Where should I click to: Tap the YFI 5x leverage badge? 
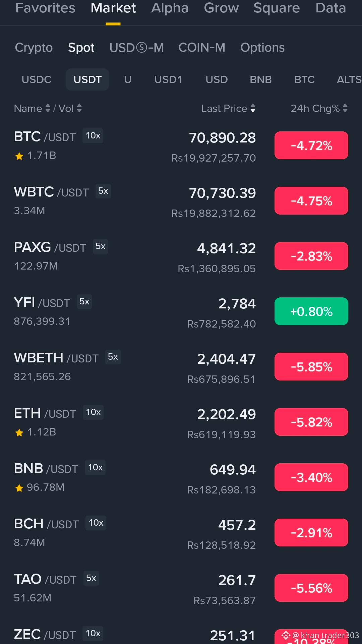click(84, 302)
